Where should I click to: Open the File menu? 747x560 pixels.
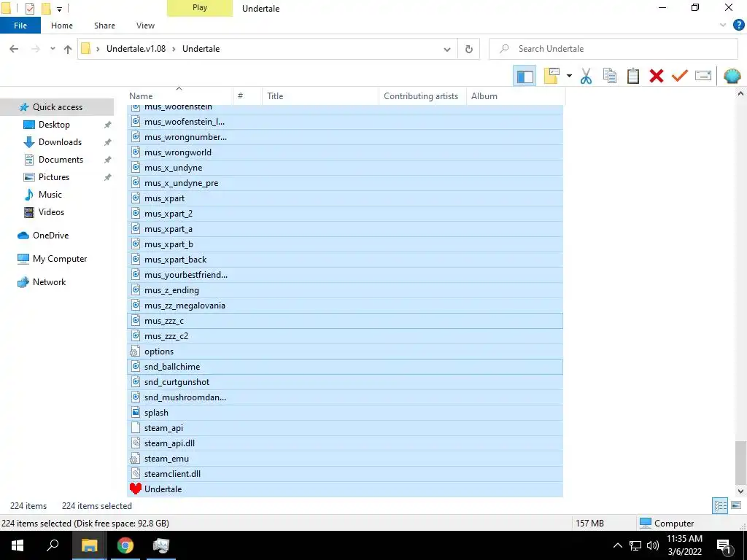[20, 26]
